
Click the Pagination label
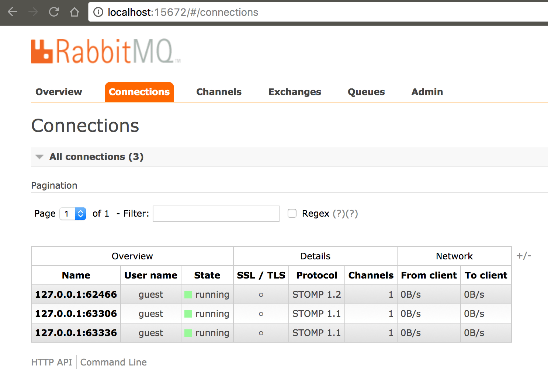[54, 185]
